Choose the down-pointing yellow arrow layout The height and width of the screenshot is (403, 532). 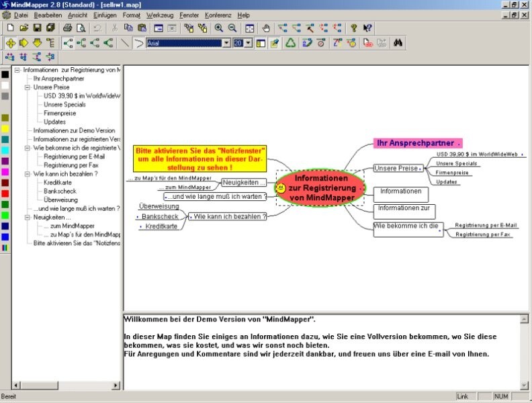coord(37,43)
